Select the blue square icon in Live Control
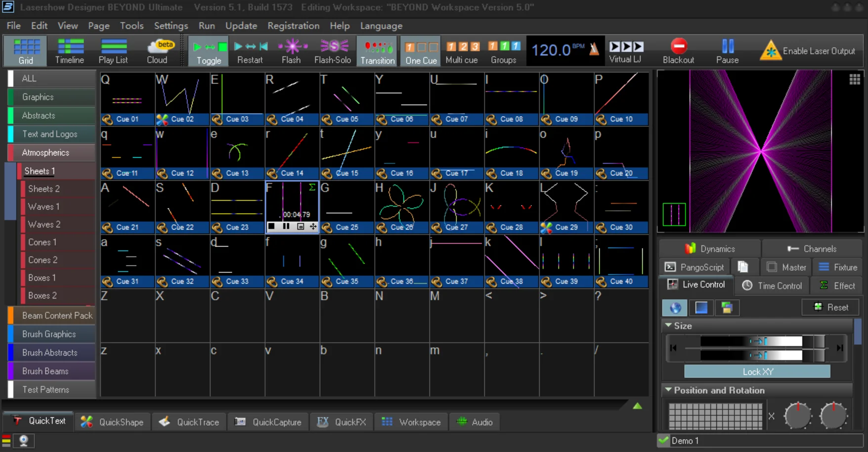Screen dimensions: 868x452 (701, 308)
